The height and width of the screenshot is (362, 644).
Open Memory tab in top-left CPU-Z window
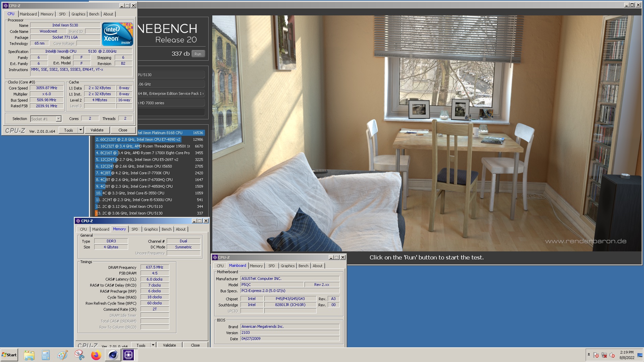tap(47, 14)
